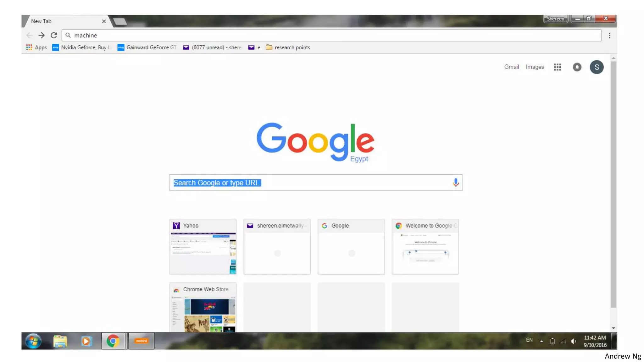
Task: Click Windows Start orb button
Action: [33, 341]
